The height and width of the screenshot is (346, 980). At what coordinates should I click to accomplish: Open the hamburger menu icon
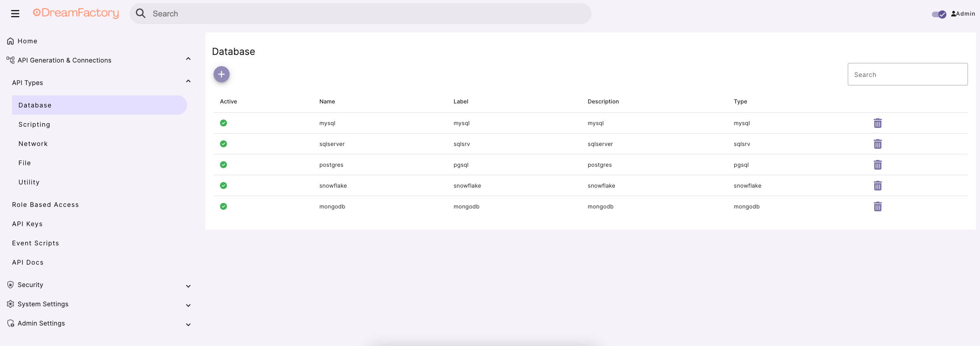click(x=15, y=14)
